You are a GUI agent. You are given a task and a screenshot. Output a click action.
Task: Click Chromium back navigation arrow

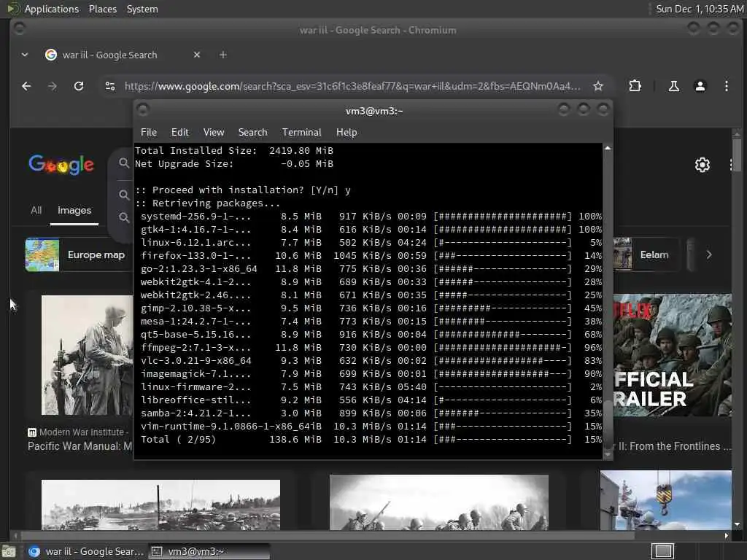[26, 86]
